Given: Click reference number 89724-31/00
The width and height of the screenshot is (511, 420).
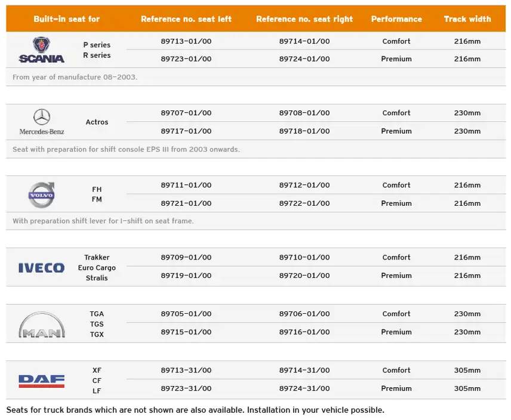Looking at the screenshot, I should (x=304, y=388).
